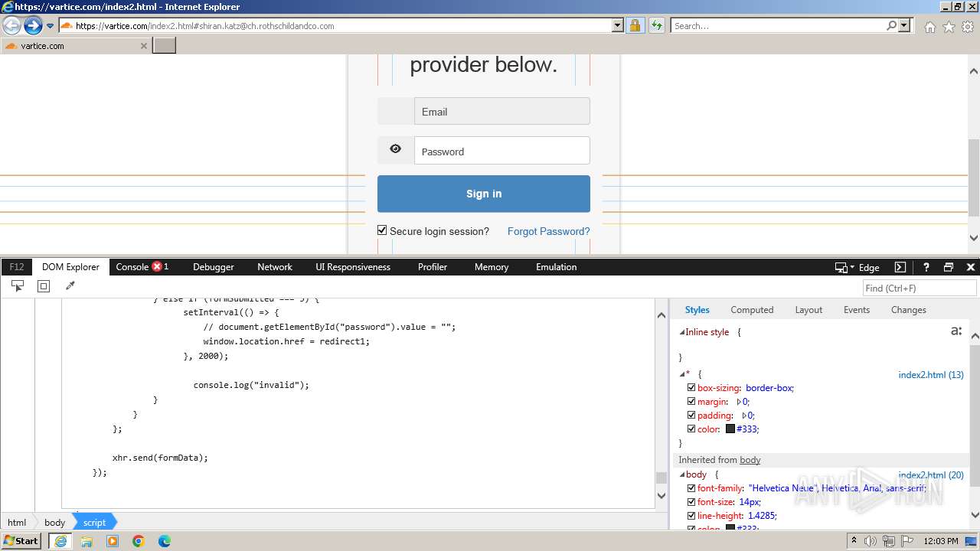Screen dimensions: 980x551
Task: Open the search provider dropdown arrow
Action: coord(905,25)
